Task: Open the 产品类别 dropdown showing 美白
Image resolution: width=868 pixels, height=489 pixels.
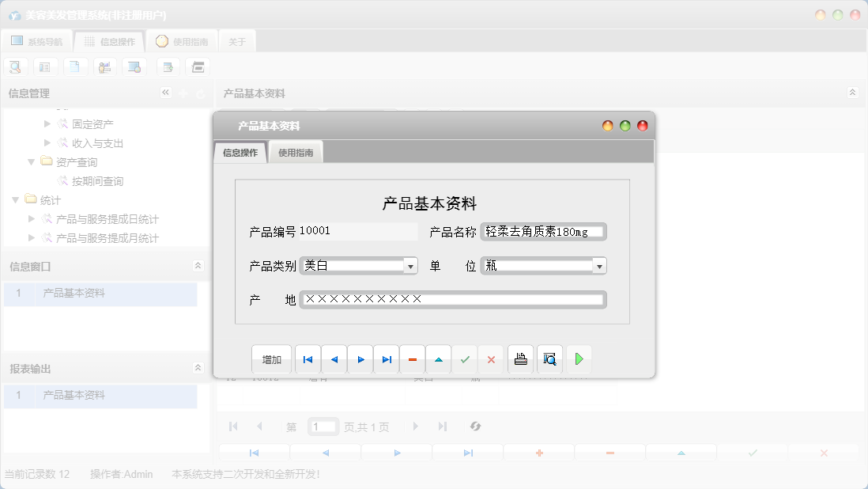Action: 412,265
